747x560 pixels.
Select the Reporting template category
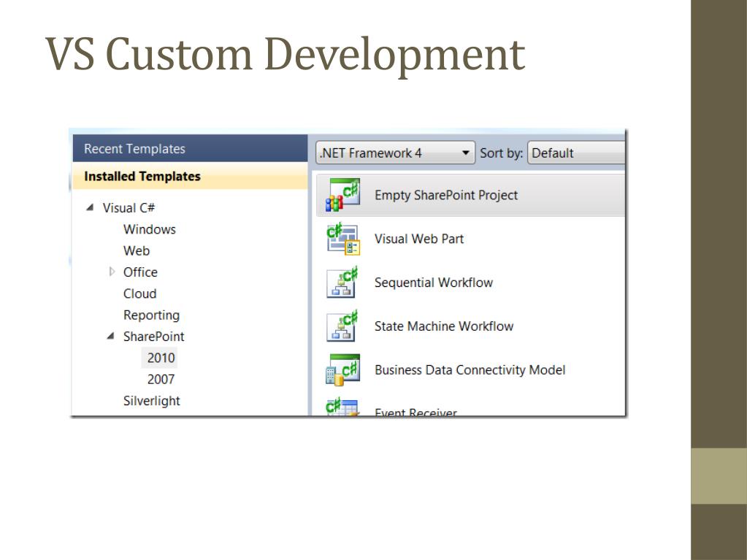[151, 315]
